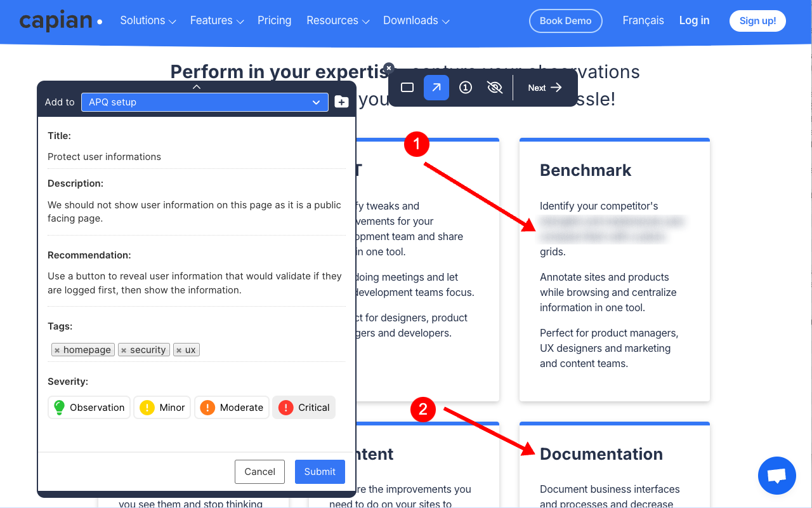Switch language to Français

(x=643, y=20)
